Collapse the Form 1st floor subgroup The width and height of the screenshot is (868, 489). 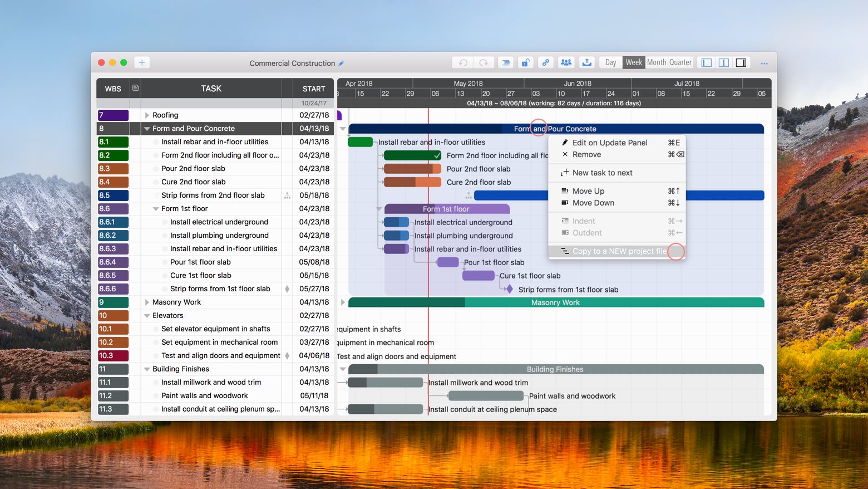pyautogui.click(x=156, y=209)
